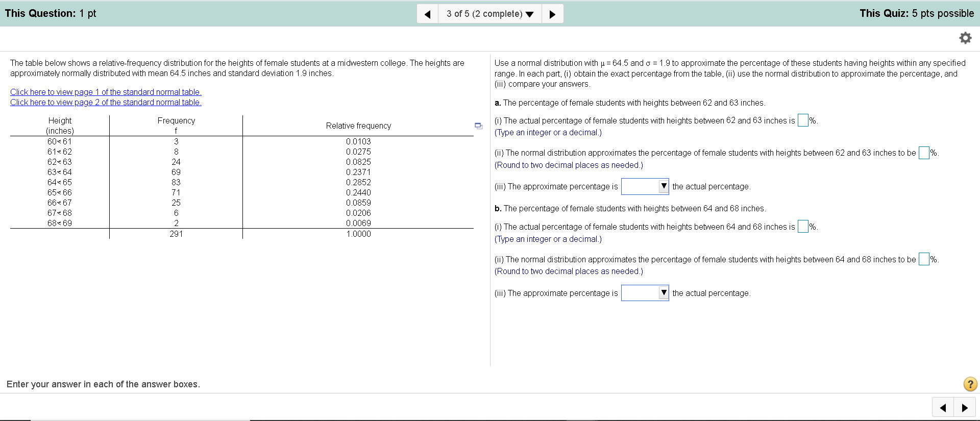Select the height row 64<65
This screenshot has height=421, width=980.
coord(60,182)
